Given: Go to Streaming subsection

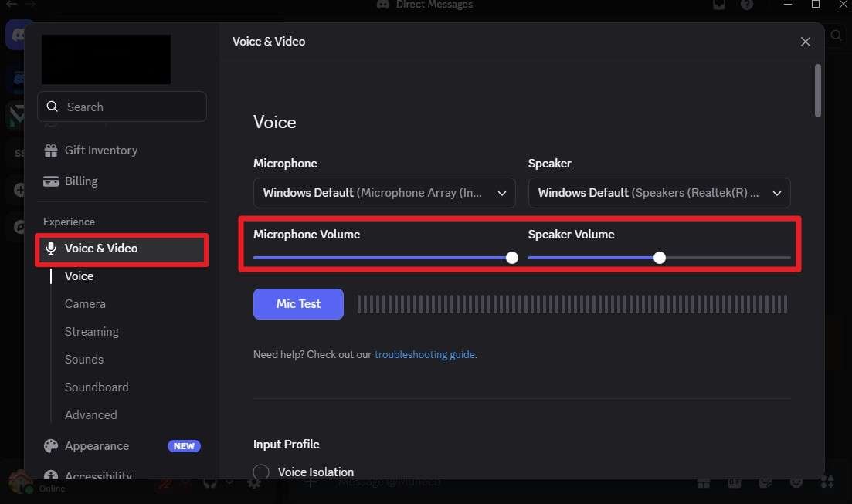Looking at the screenshot, I should click(x=91, y=332).
